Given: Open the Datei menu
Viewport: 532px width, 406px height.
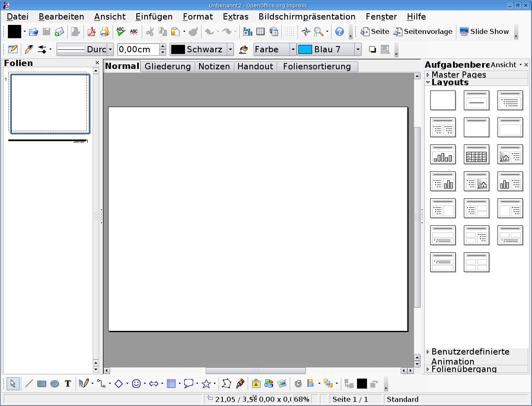Looking at the screenshot, I should tap(18, 17).
